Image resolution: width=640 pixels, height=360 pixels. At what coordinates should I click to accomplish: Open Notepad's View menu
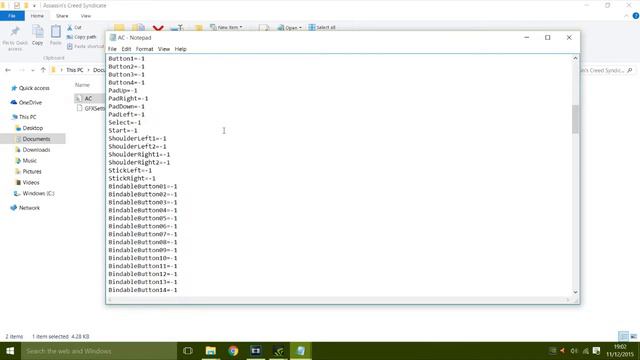pos(164,49)
